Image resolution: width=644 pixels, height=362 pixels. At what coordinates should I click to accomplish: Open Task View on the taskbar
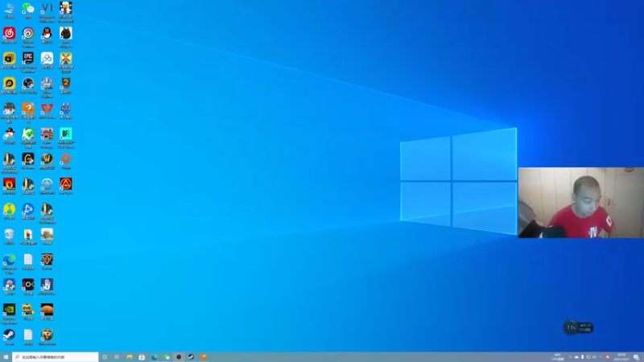pyautogui.click(x=117, y=357)
